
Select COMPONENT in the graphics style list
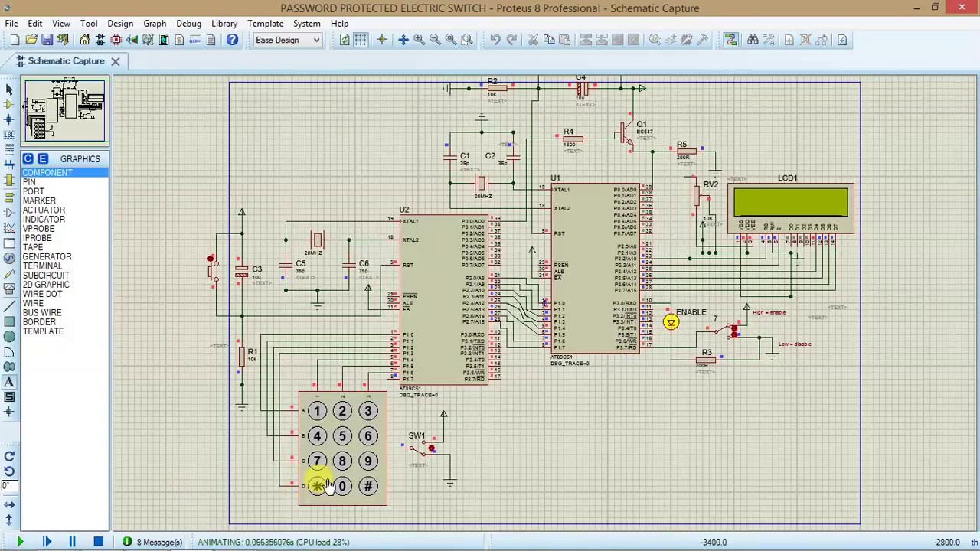click(x=65, y=173)
